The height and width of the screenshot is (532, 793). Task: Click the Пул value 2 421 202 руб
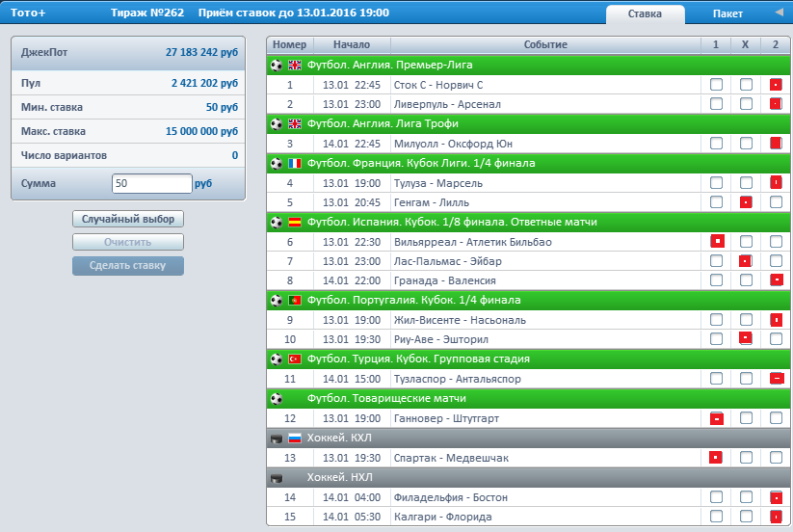204,84
